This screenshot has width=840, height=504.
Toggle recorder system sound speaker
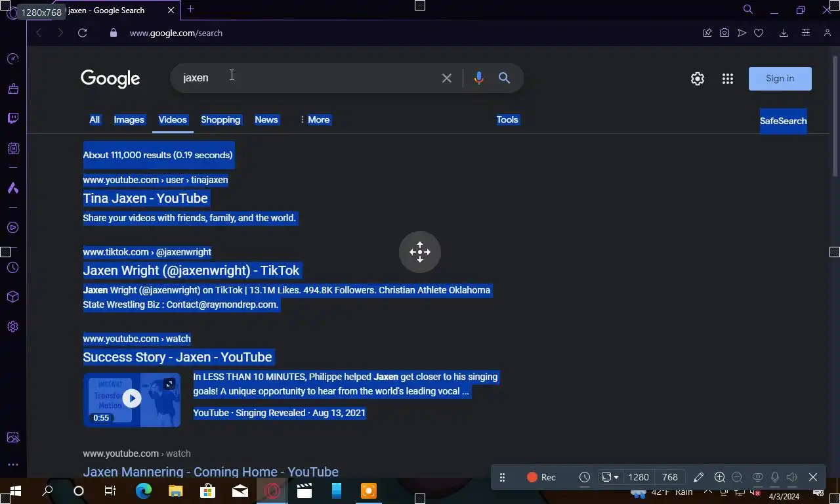[x=792, y=477]
